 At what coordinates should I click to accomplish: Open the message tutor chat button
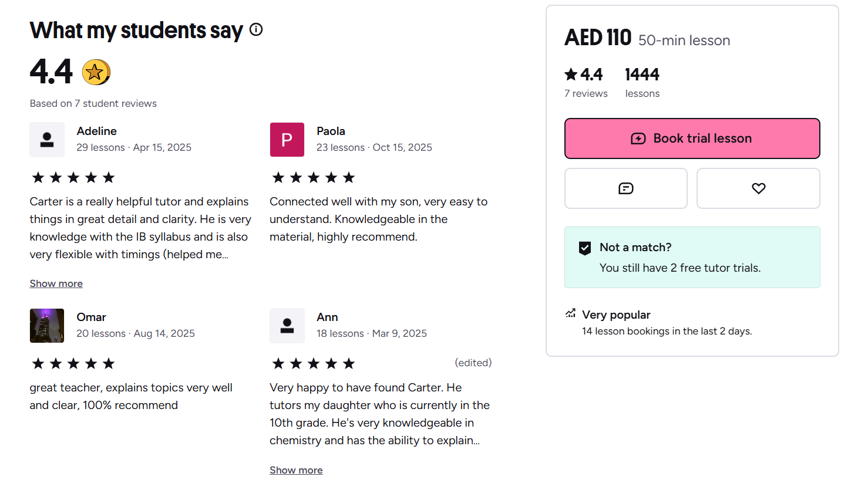[x=625, y=188]
